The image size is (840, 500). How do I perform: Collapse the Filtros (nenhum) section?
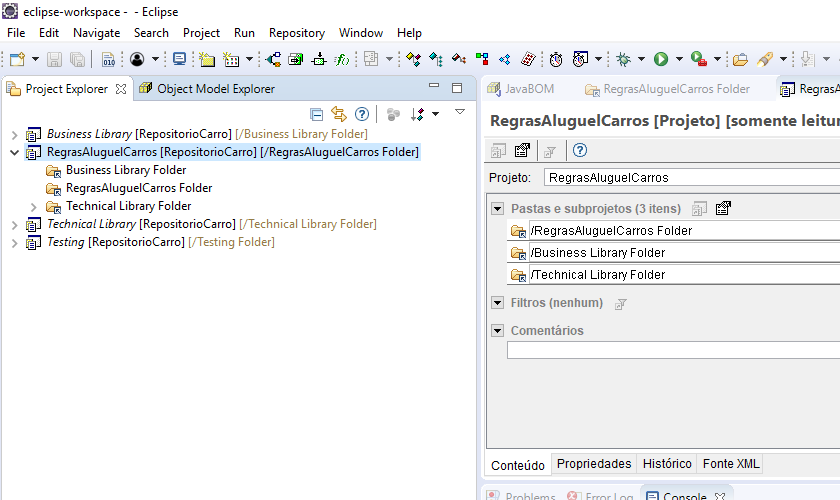pyautogui.click(x=498, y=303)
